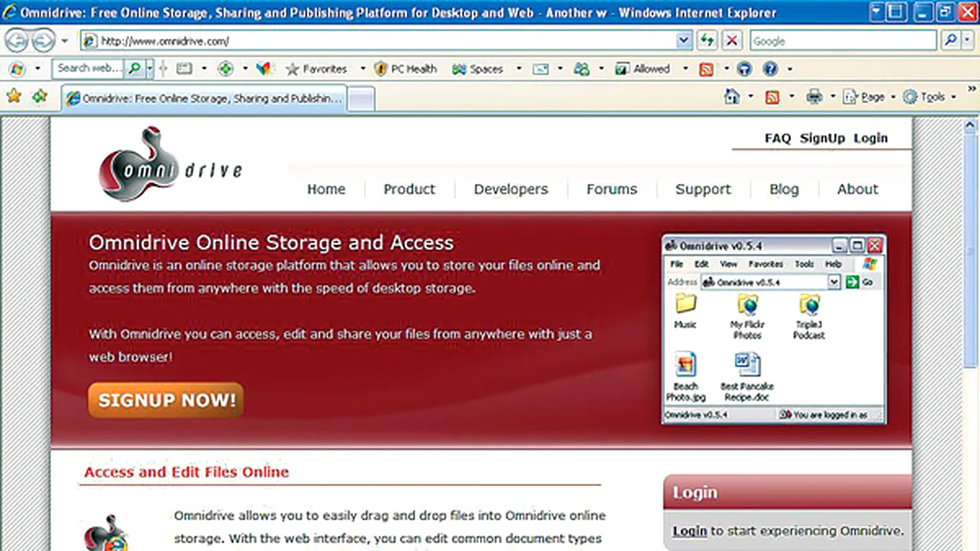Open search provider dropdown beside magnifier
The width and height of the screenshot is (980, 551).
click(968, 41)
